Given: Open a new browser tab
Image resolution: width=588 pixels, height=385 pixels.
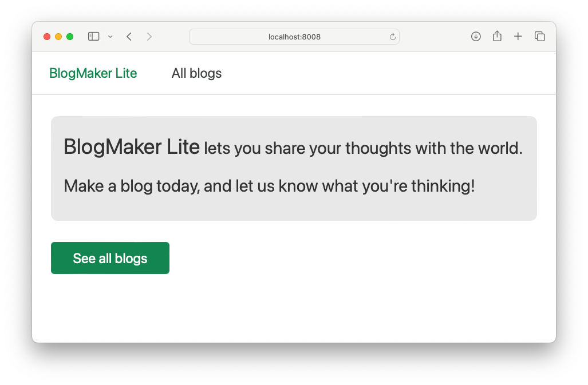Looking at the screenshot, I should [x=518, y=36].
